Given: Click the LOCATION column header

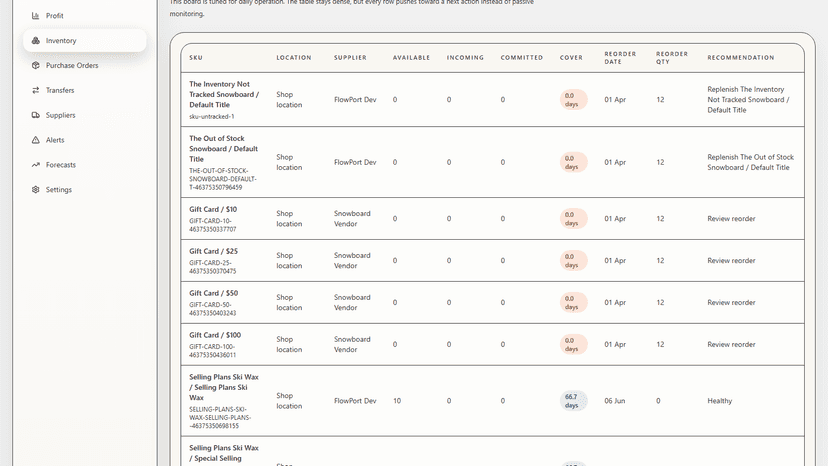Looking at the screenshot, I should point(294,58).
